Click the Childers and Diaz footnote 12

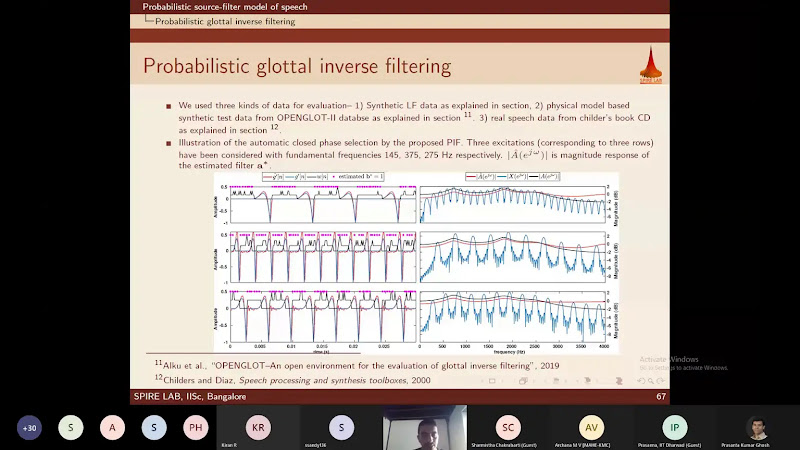click(x=293, y=380)
